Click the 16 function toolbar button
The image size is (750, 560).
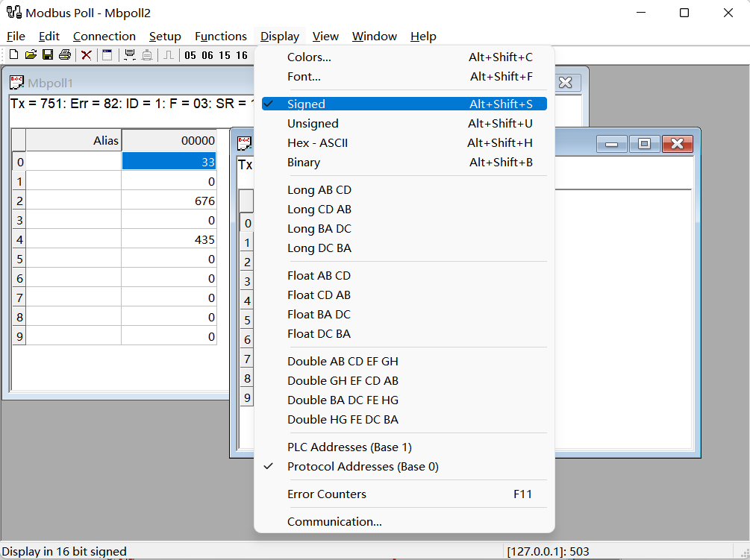click(x=242, y=55)
